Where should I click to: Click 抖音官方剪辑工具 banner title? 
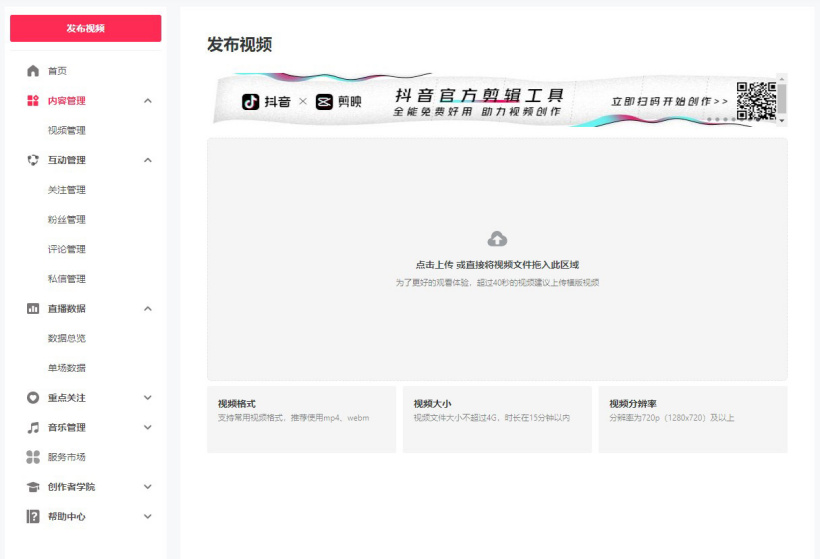479,95
